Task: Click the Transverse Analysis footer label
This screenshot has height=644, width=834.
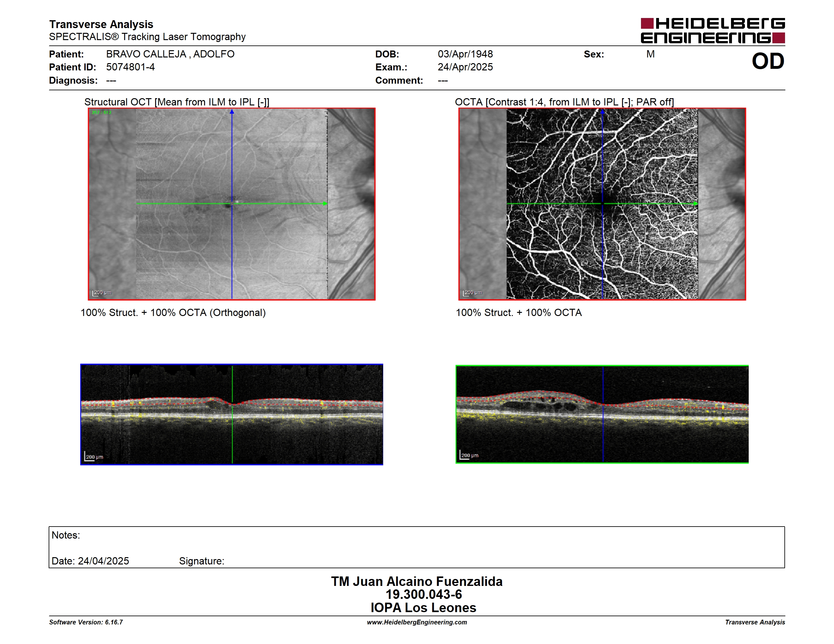Action: pyautogui.click(x=755, y=622)
